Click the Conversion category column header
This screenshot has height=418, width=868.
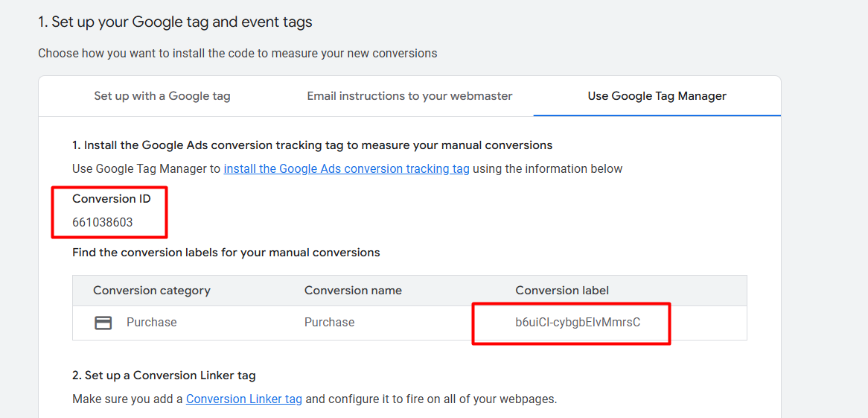151,291
